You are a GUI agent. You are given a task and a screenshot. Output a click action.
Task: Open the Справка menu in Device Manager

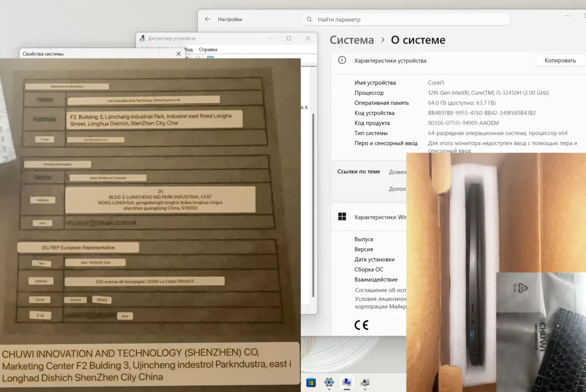pos(208,49)
